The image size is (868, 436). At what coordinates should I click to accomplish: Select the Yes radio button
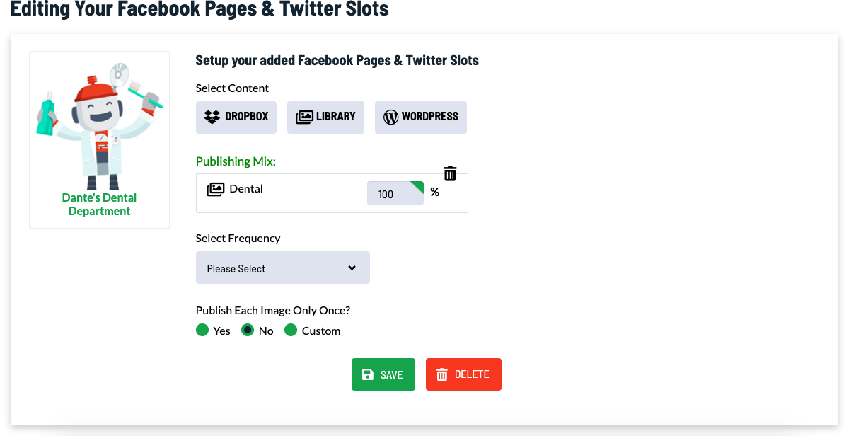tap(202, 331)
